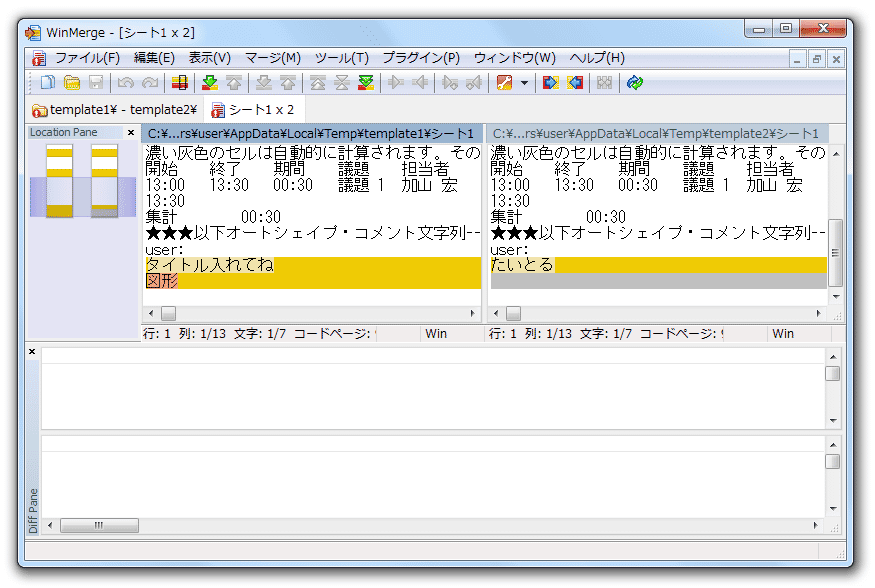Open the プラグイン(P) menu
Viewport: 875px width, 588px height.
[421, 58]
